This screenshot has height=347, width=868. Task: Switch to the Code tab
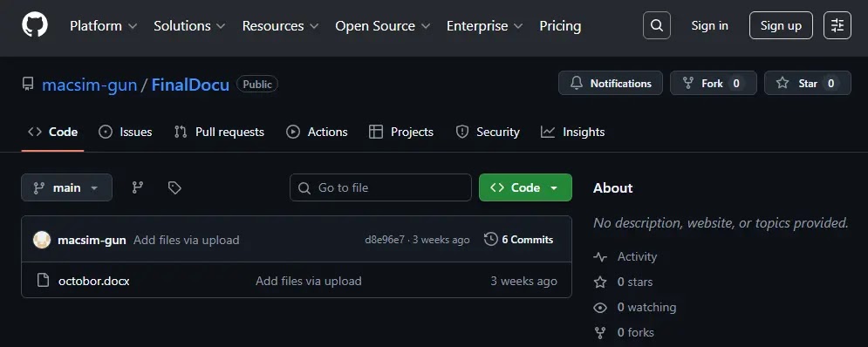tap(52, 132)
